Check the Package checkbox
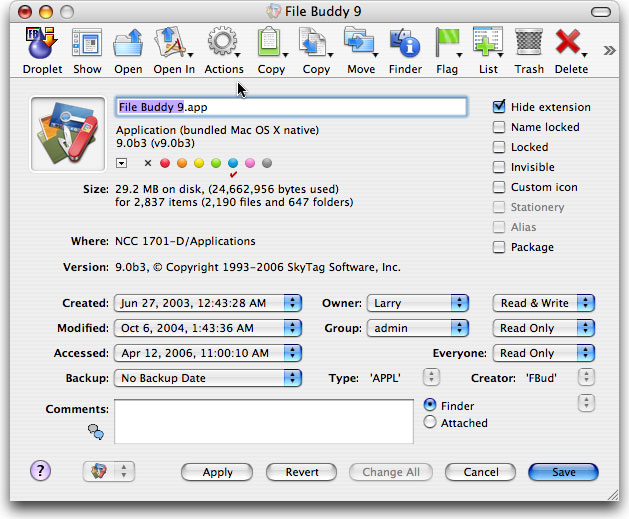The height and width of the screenshot is (519, 629). tap(499, 247)
